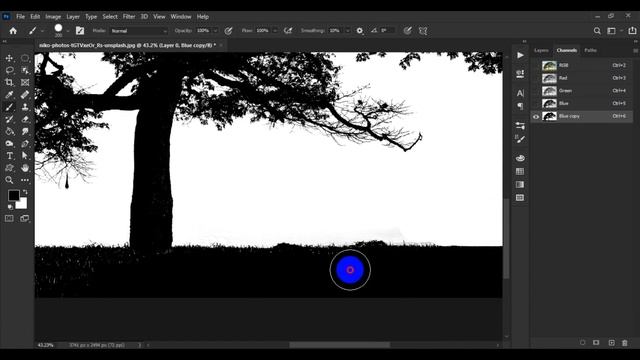Click the horizontal scrollbar thumb

[340, 345]
